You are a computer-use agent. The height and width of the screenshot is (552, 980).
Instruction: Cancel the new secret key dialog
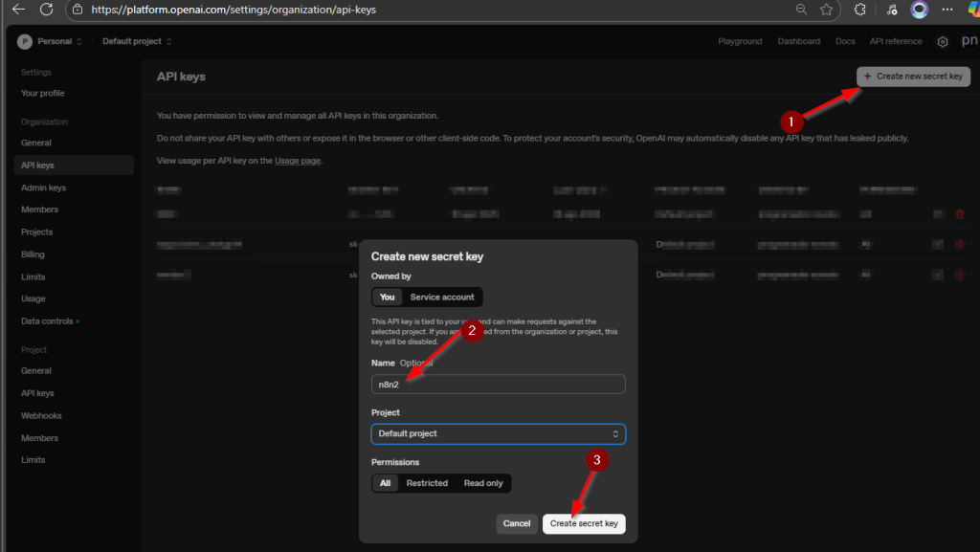[517, 523]
